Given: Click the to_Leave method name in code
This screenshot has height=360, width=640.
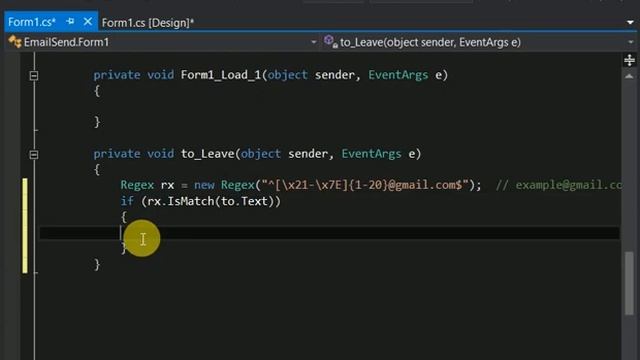Looking at the screenshot, I should [x=207, y=154].
